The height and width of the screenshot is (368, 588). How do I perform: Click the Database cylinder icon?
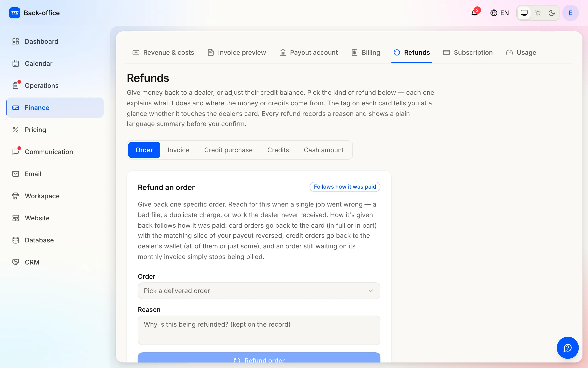[x=16, y=240]
